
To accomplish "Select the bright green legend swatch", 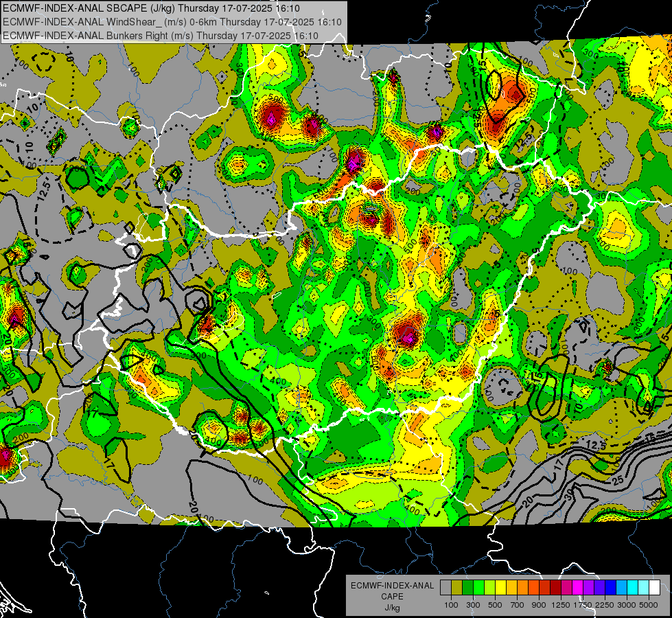I will [x=478, y=588].
